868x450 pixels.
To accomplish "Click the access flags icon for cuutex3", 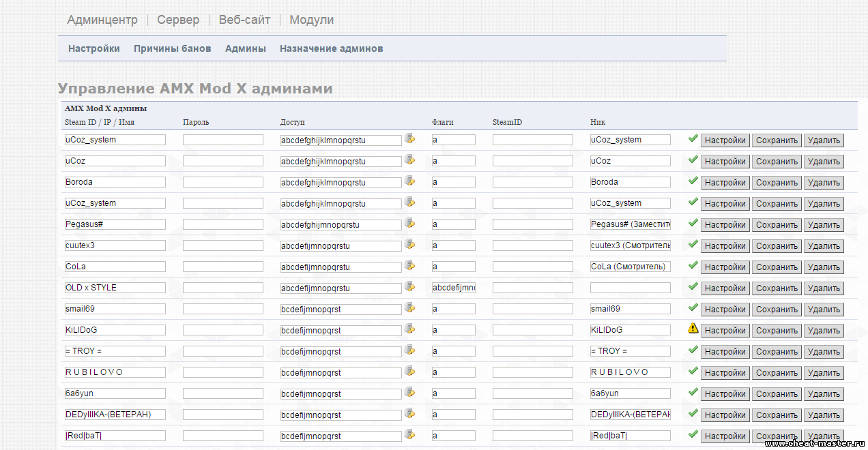I will pos(409,244).
